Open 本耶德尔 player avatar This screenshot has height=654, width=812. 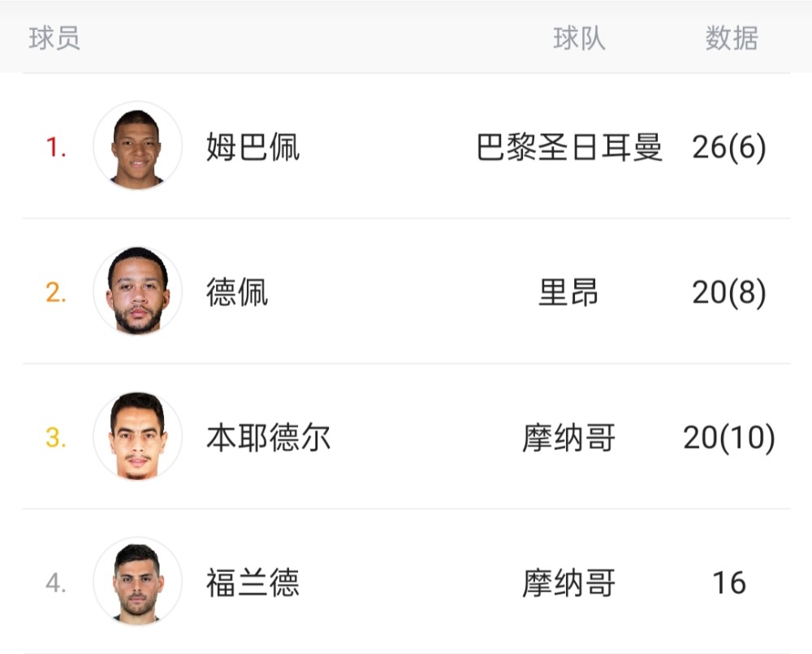click(x=137, y=435)
